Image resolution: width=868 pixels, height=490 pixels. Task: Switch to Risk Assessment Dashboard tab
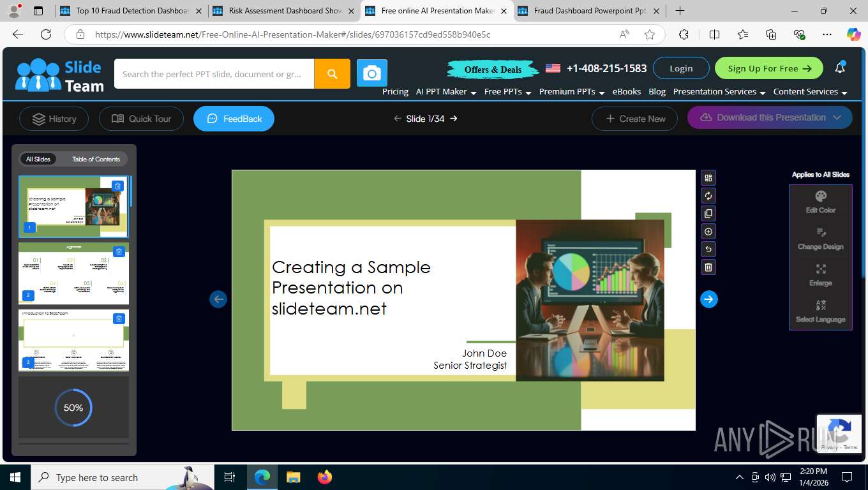point(285,11)
